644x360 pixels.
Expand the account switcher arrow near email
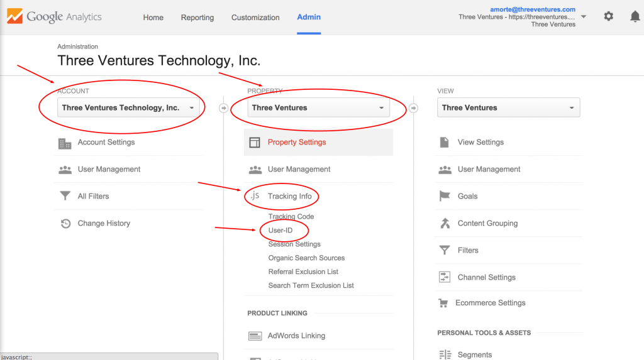click(x=584, y=17)
